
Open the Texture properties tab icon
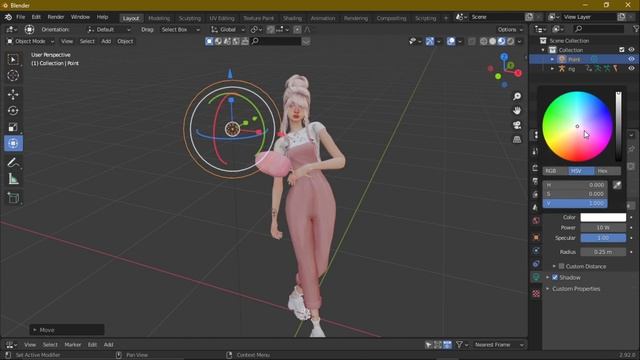pyautogui.click(x=536, y=293)
